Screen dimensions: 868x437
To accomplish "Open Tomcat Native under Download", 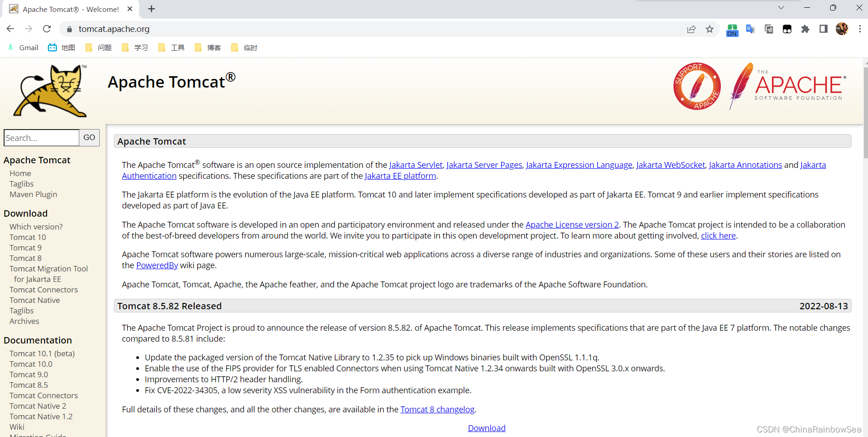I will (35, 300).
